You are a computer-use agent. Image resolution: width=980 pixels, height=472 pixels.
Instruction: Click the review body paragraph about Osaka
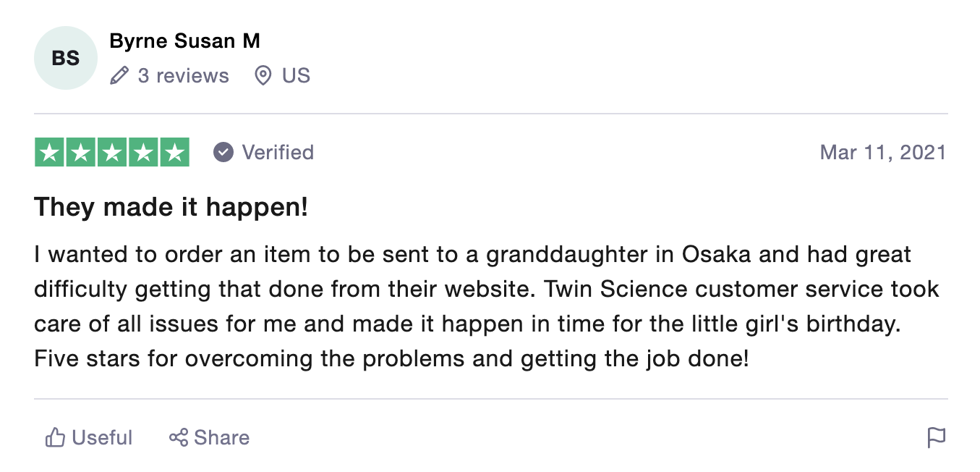487,306
